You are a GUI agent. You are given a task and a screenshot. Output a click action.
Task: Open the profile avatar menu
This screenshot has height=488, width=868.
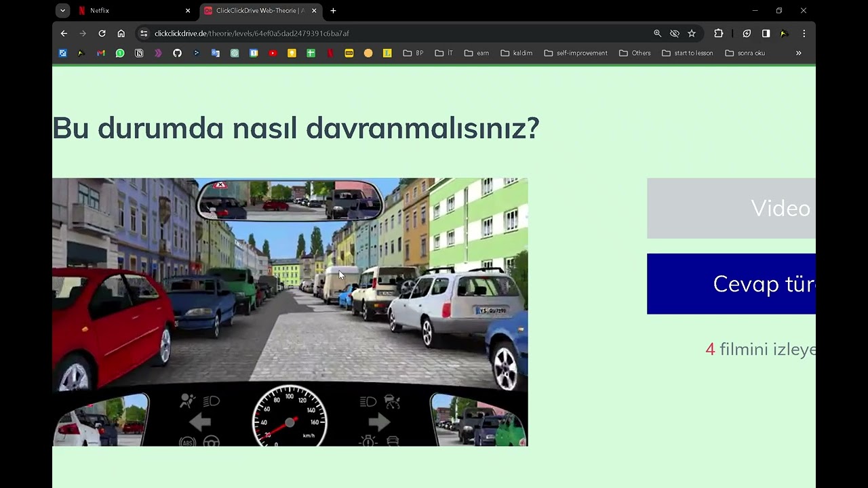(784, 33)
